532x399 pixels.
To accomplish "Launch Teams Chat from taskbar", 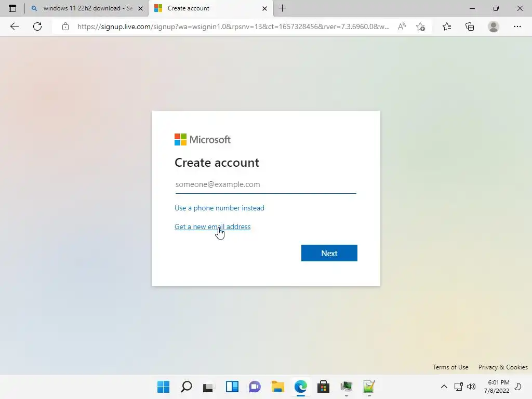I will 255,387.
